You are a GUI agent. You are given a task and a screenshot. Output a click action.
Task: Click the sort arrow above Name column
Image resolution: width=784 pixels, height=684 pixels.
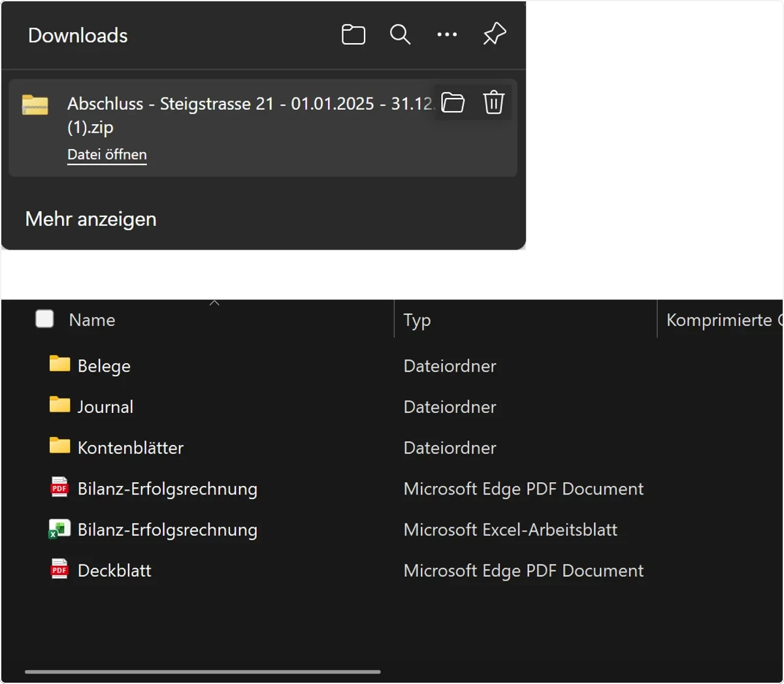214,303
